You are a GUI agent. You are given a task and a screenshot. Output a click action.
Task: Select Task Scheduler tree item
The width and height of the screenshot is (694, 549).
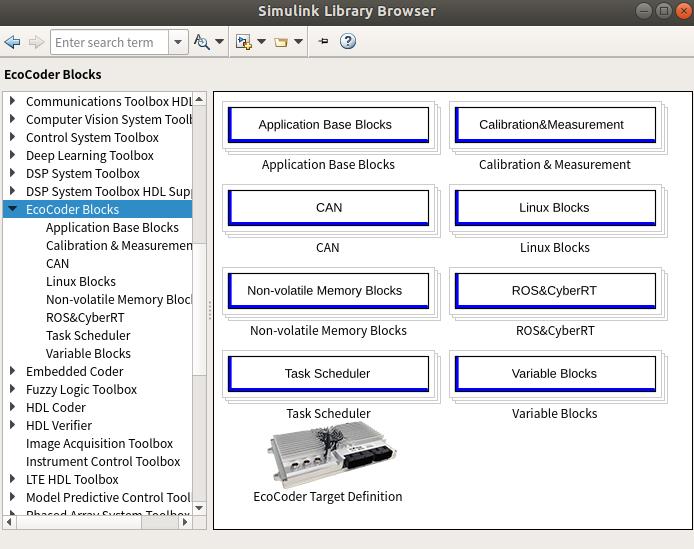(88, 336)
